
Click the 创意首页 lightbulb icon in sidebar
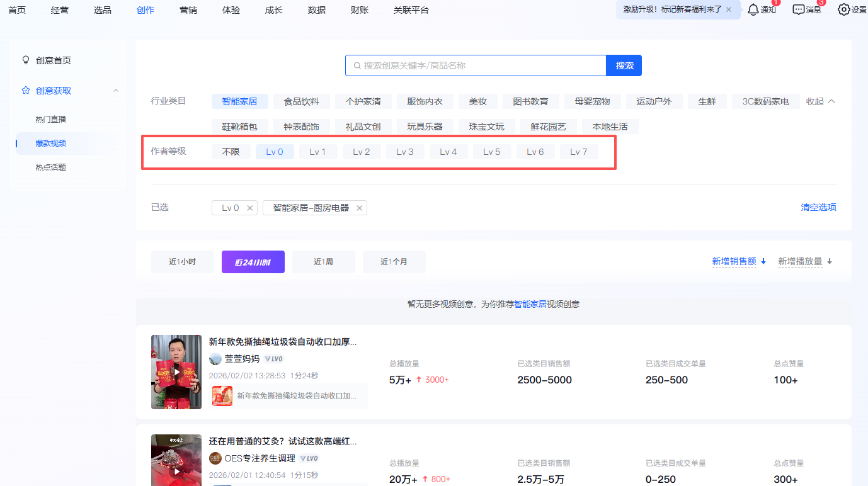tap(25, 60)
